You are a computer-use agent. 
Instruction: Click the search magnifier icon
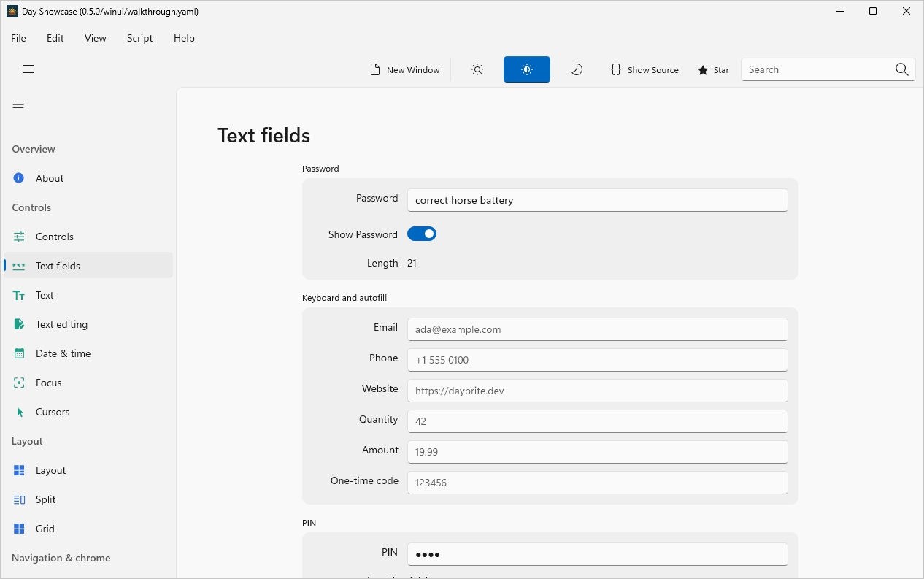(902, 69)
